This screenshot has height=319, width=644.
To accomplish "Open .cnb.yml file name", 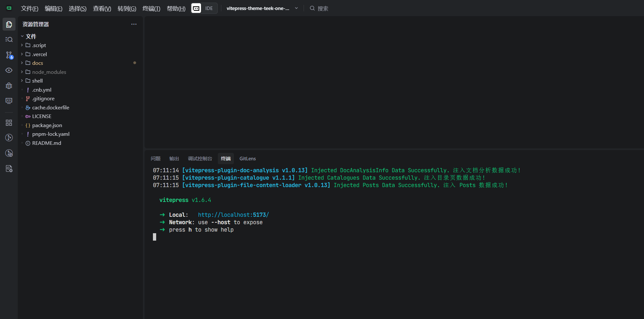I will click(x=42, y=90).
